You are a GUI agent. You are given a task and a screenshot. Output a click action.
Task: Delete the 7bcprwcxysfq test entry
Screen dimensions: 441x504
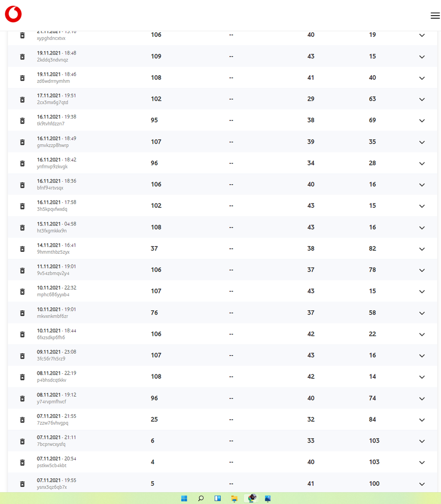point(22,441)
